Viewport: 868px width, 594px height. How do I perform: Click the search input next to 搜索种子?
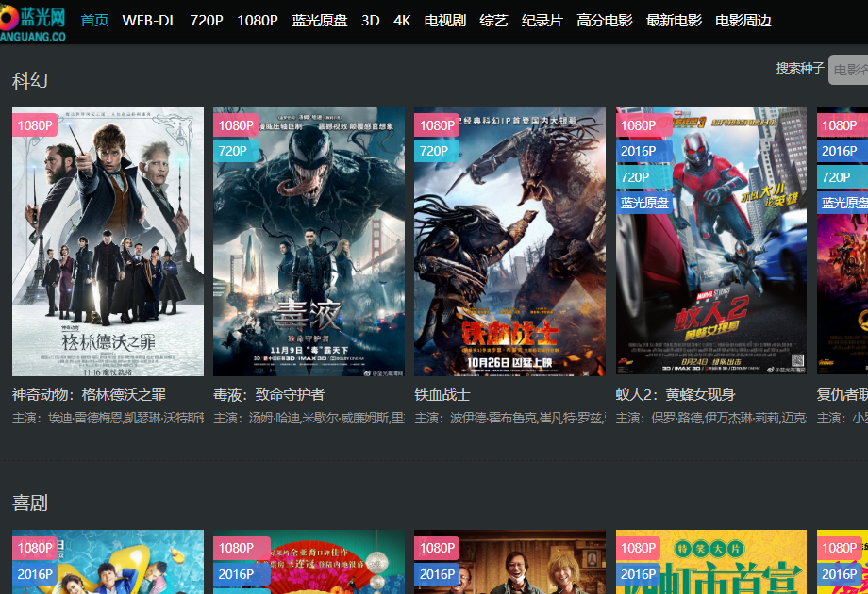848,70
